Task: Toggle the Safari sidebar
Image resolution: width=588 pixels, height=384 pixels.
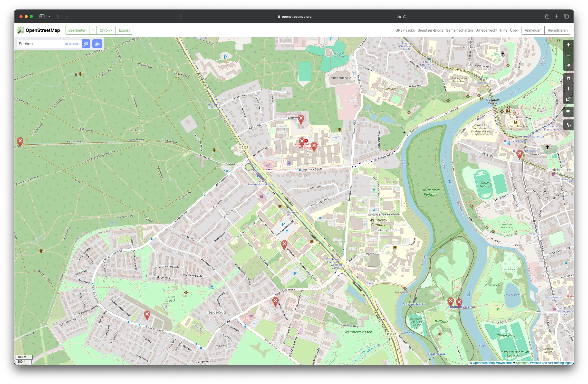Action: point(42,16)
